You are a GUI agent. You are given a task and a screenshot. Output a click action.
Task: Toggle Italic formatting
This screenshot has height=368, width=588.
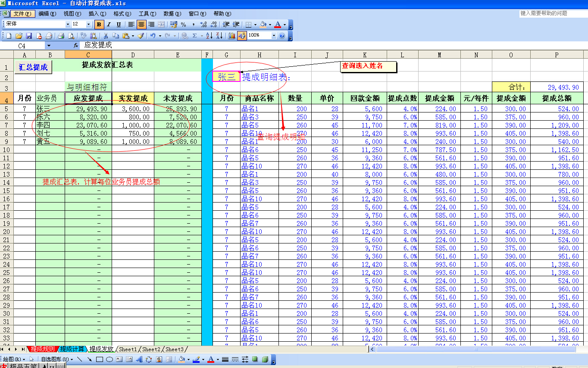tap(109, 25)
